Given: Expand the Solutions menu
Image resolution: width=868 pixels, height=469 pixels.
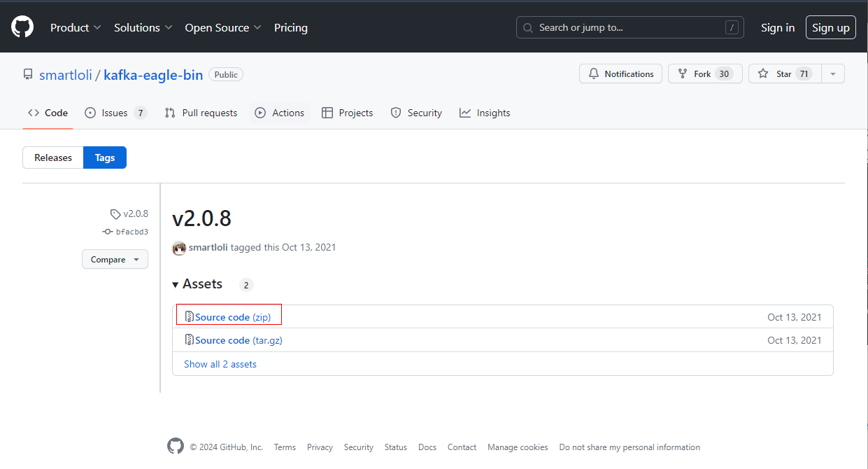Looking at the screenshot, I should (x=143, y=28).
